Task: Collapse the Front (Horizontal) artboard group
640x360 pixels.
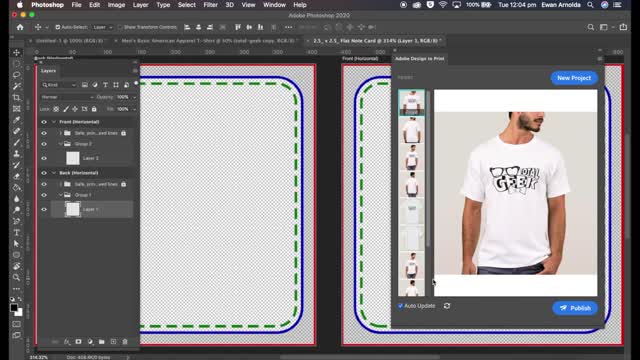Action: [x=54, y=122]
